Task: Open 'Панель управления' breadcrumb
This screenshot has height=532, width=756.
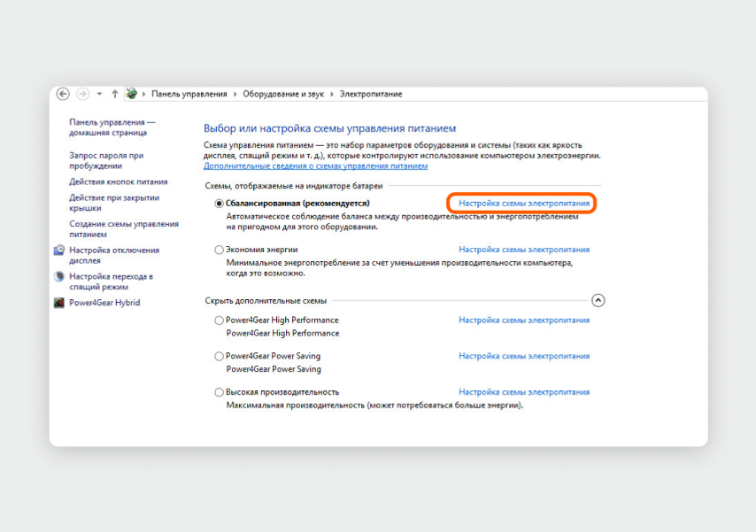Action: (x=189, y=94)
